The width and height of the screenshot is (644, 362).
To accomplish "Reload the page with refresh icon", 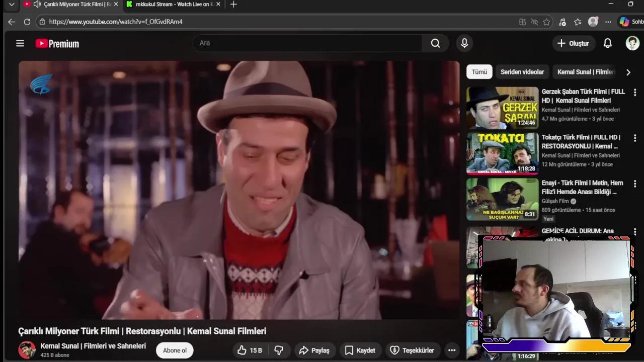I will click(27, 22).
